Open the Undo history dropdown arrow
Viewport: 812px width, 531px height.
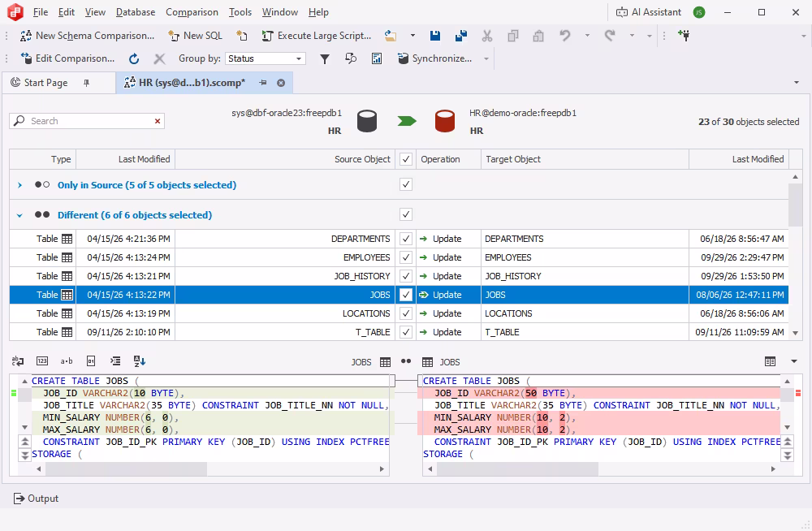point(587,36)
